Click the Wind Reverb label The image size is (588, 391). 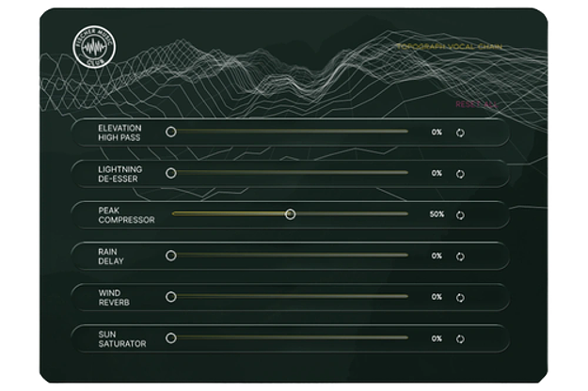click(114, 298)
